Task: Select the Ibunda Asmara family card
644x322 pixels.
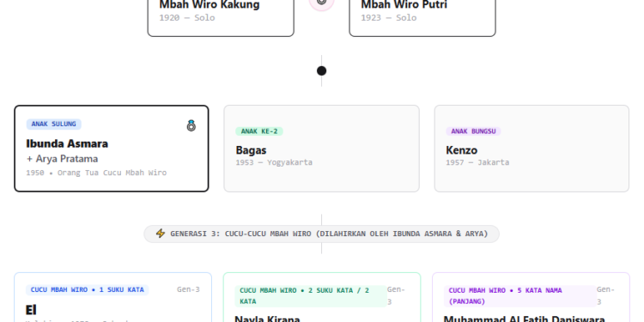Action: tap(112, 149)
